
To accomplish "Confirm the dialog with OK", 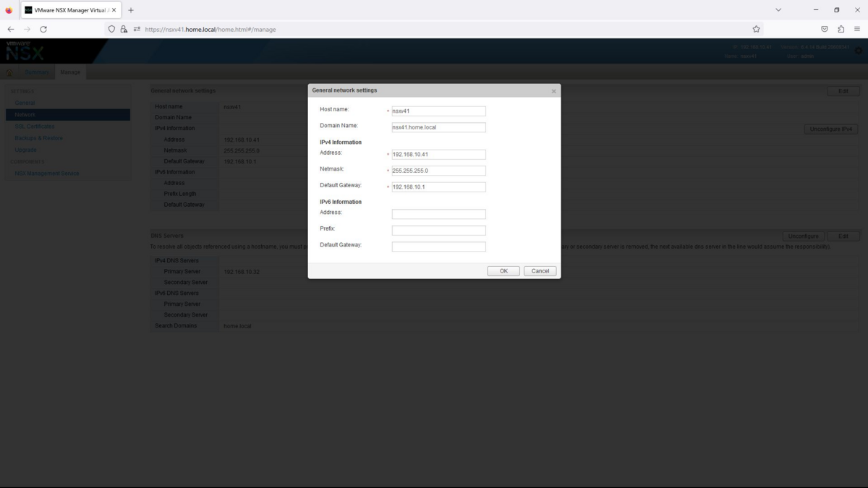I will point(503,271).
